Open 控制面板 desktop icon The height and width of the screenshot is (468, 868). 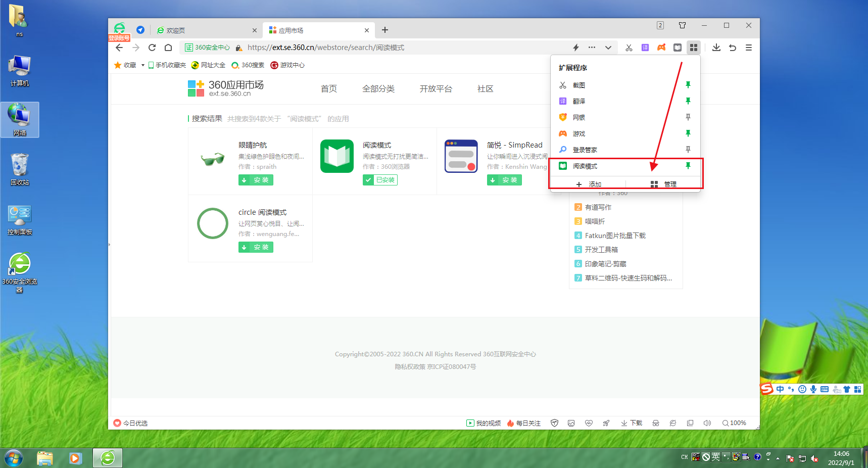pyautogui.click(x=20, y=220)
